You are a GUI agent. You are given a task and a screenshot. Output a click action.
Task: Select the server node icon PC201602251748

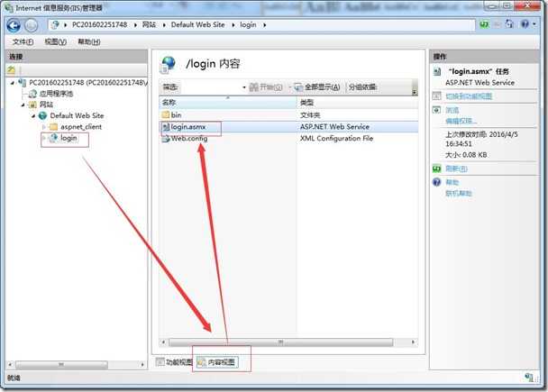pyautogui.click(x=22, y=83)
